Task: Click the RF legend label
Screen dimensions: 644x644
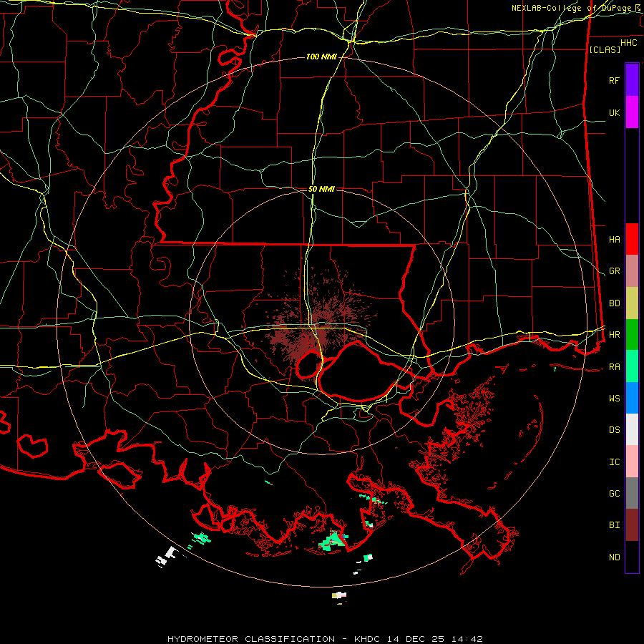Action: pyautogui.click(x=614, y=80)
